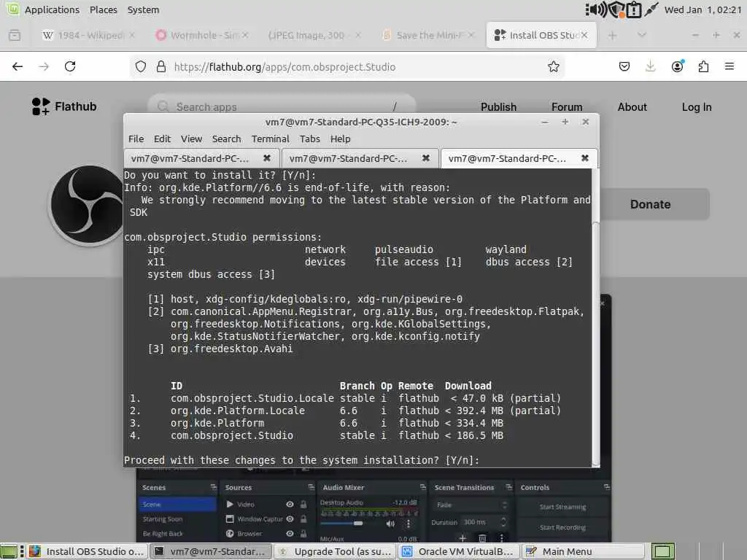Click the Publish link on Flathub
The width and height of the screenshot is (747, 560).
tap(498, 107)
